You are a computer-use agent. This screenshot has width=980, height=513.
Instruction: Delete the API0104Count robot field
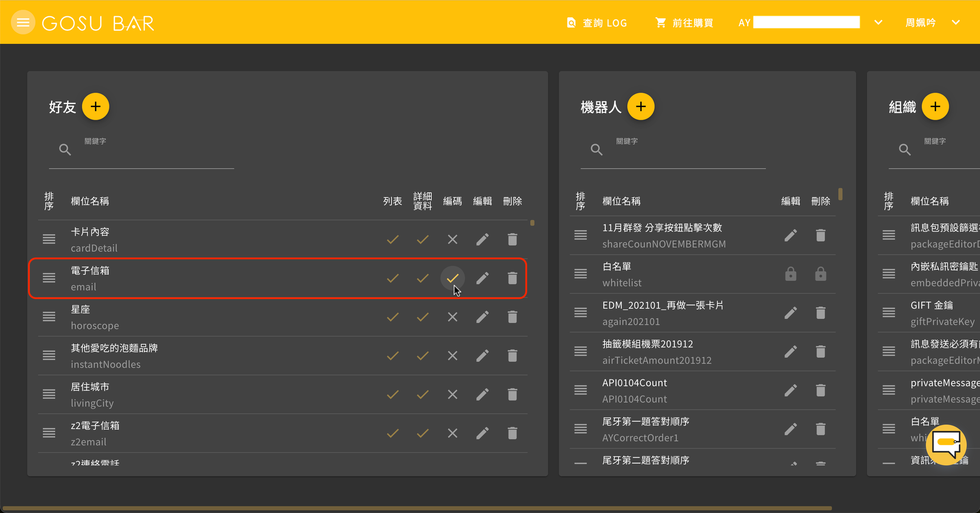tap(821, 390)
